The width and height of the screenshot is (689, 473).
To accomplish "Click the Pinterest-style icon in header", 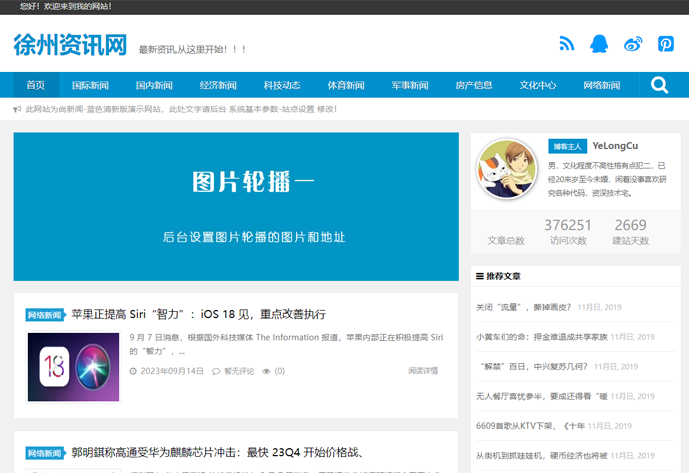I will [x=666, y=44].
